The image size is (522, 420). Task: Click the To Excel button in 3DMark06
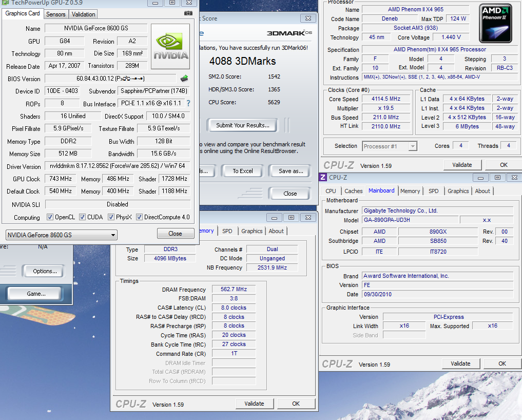242,171
